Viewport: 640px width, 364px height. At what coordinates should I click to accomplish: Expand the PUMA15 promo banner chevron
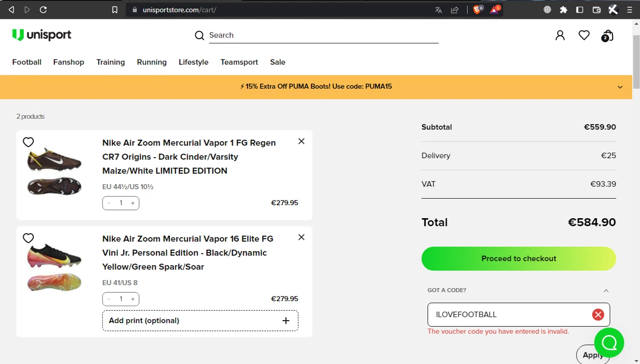click(x=620, y=87)
